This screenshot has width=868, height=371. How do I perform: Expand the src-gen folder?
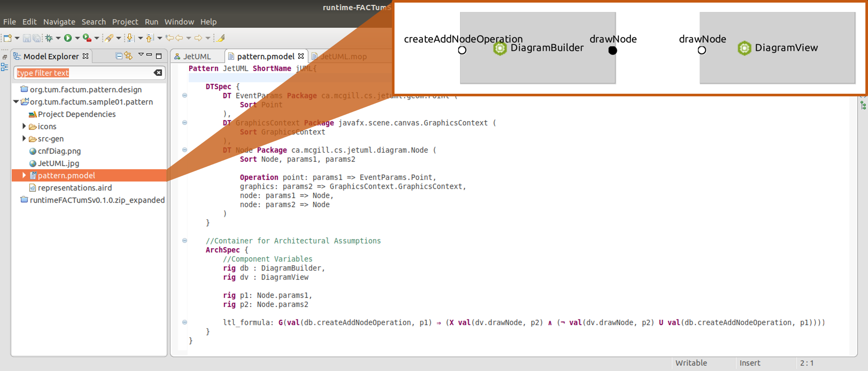24,138
